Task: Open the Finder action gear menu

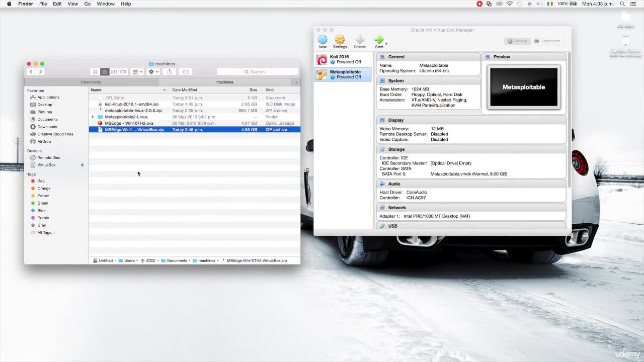Action: coord(153,72)
